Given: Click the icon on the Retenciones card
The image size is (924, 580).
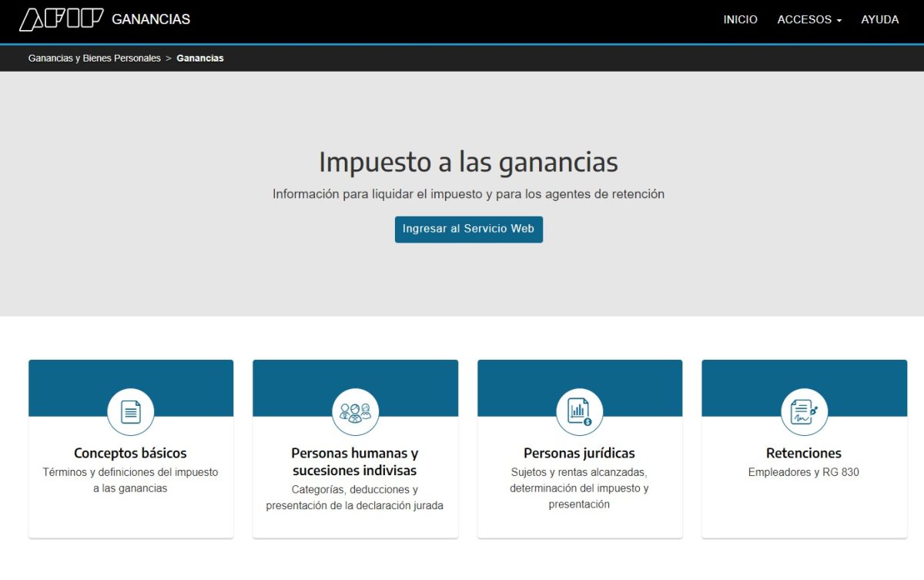Looking at the screenshot, I should pos(804,411).
